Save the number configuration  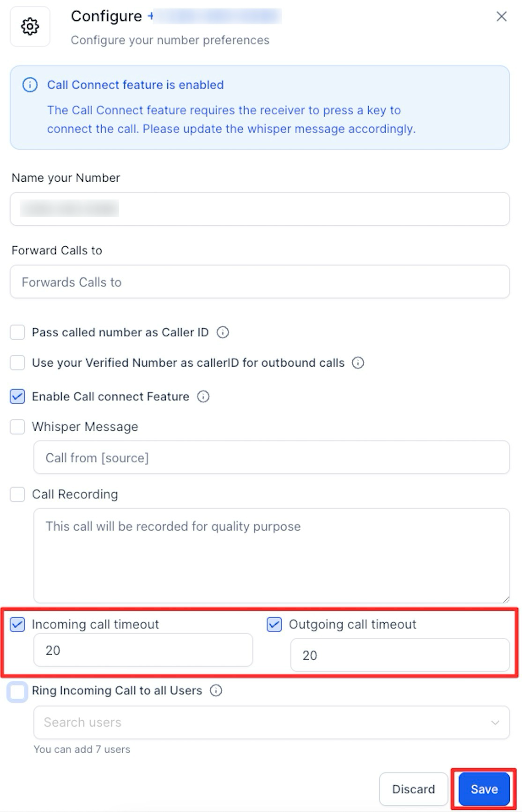(484, 790)
